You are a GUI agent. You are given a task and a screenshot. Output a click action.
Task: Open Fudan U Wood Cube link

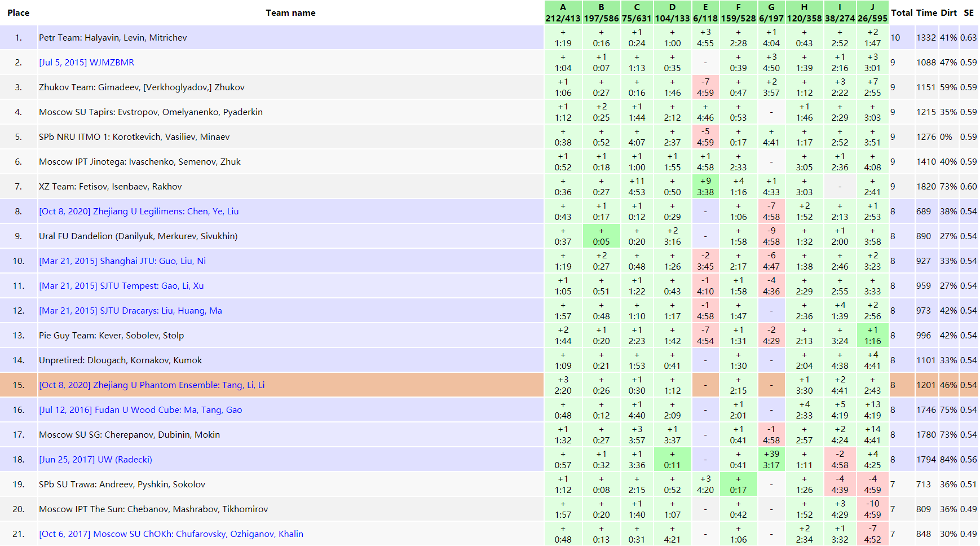pyautogui.click(x=140, y=410)
